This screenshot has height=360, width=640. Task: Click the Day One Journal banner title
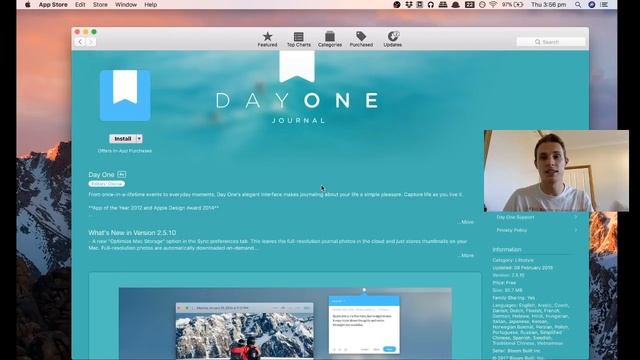pyautogui.click(x=298, y=107)
